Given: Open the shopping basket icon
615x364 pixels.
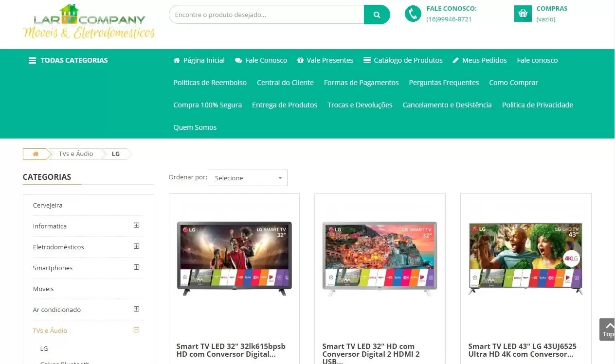Looking at the screenshot, I should point(523,14).
